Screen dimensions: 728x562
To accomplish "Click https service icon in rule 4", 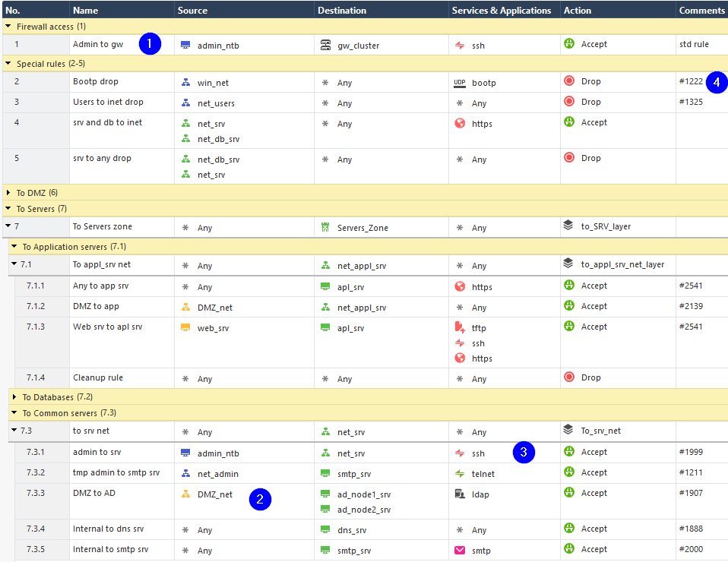I will (460, 123).
